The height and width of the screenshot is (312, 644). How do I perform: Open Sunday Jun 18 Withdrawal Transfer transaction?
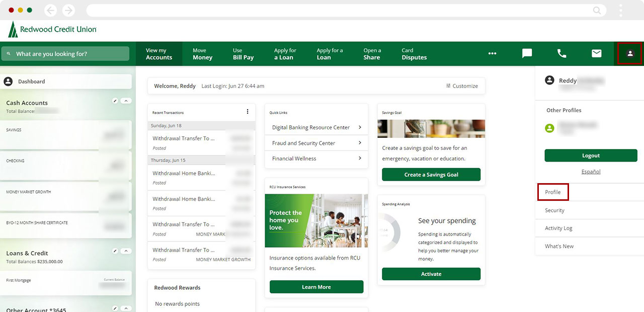(x=202, y=143)
